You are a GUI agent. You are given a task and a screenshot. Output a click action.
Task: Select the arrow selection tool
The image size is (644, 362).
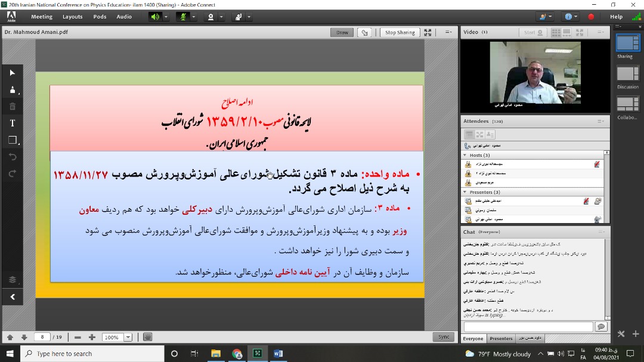click(12, 73)
